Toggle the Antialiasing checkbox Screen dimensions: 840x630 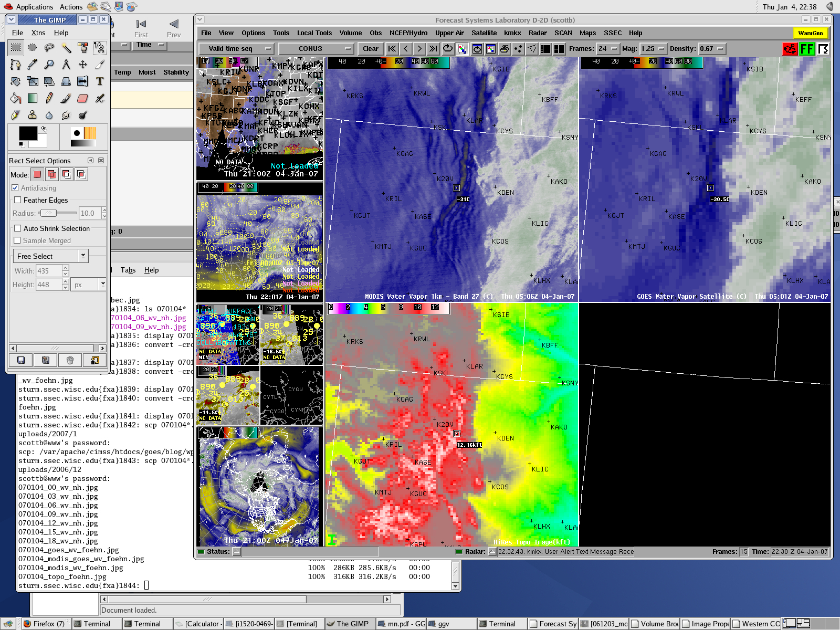coord(15,188)
